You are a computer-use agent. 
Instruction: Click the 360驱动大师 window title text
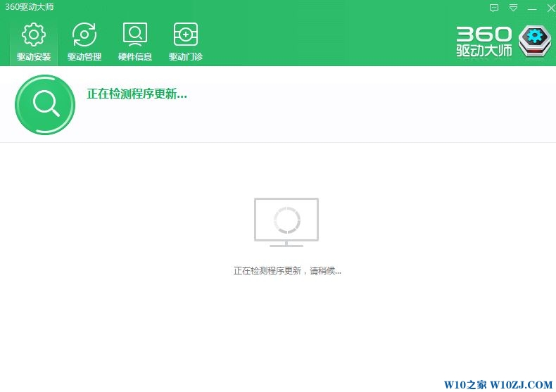pos(29,7)
